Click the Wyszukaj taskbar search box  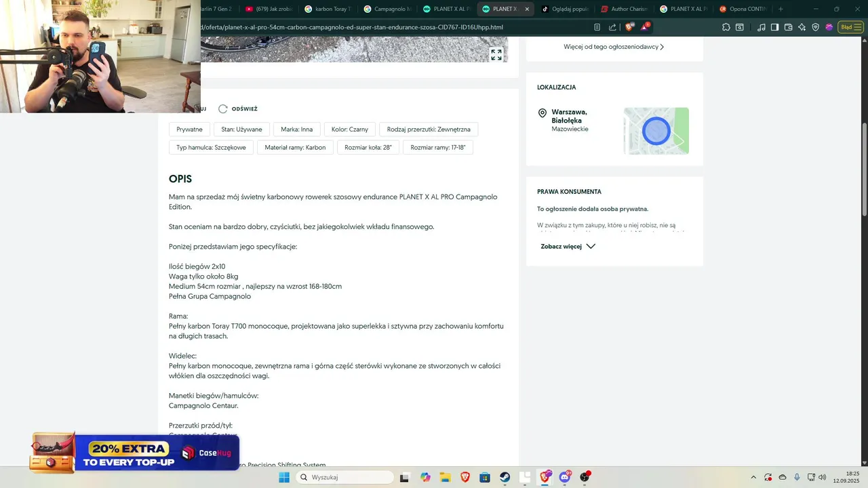click(344, 477)
